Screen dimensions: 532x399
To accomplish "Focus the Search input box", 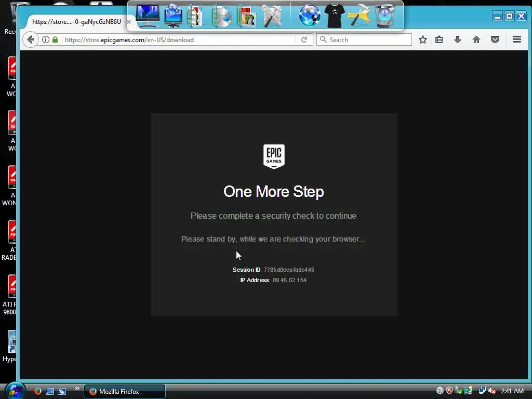I will coord(364,39).
